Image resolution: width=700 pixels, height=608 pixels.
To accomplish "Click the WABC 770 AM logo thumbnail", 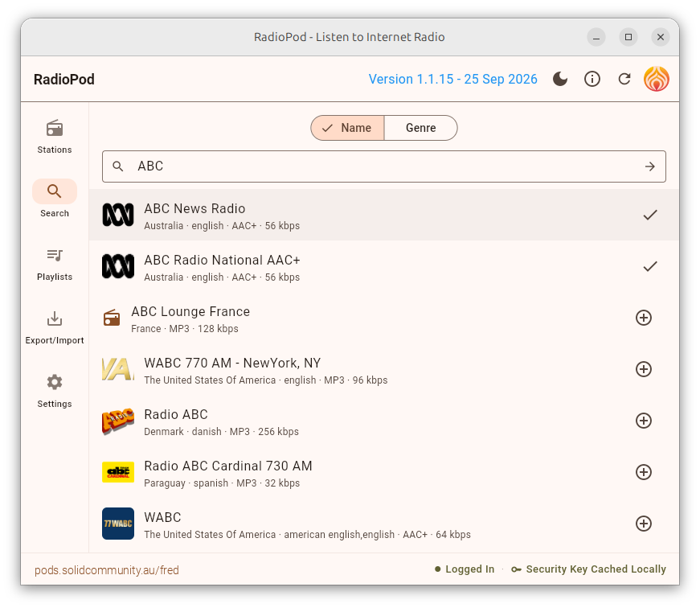I will tap(118, 369).
